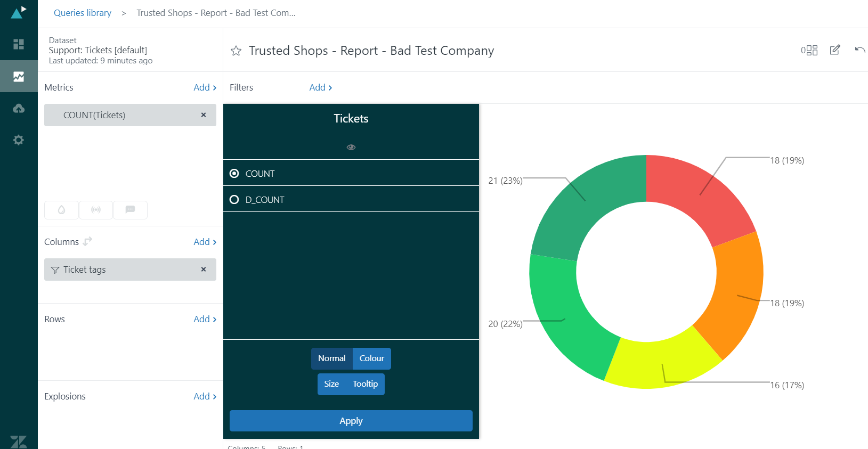This screenshot has width=868, height=449.
Task: Click the swap columns and rows icon
Action: (x=88, y=241)
